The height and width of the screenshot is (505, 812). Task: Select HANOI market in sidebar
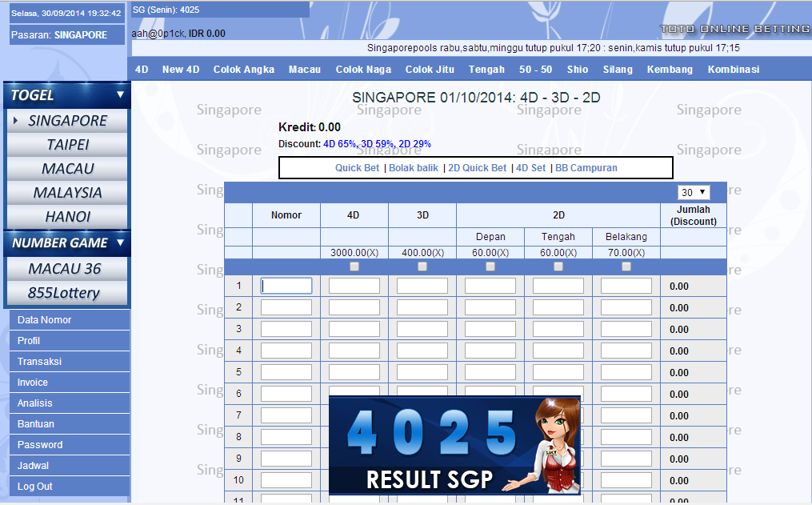(67, 217)
